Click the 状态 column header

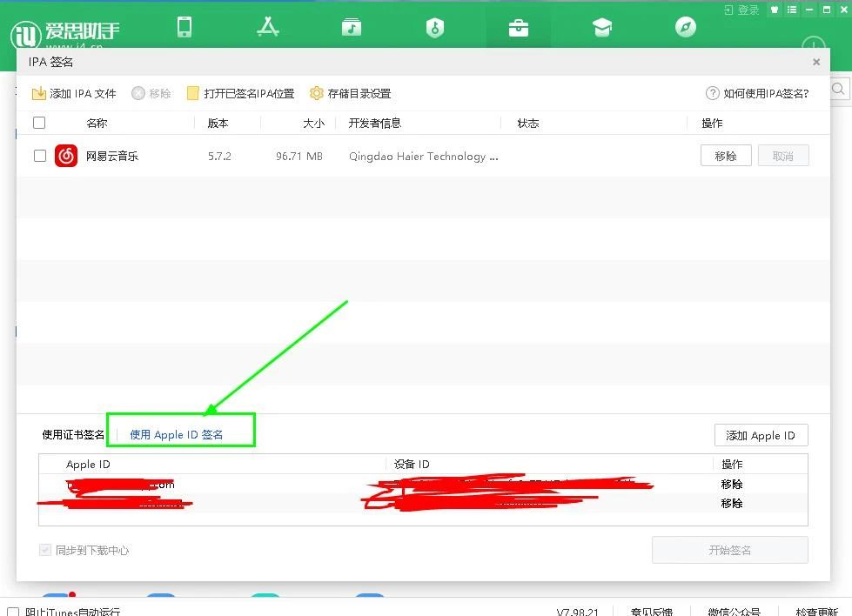coord(528,124)
